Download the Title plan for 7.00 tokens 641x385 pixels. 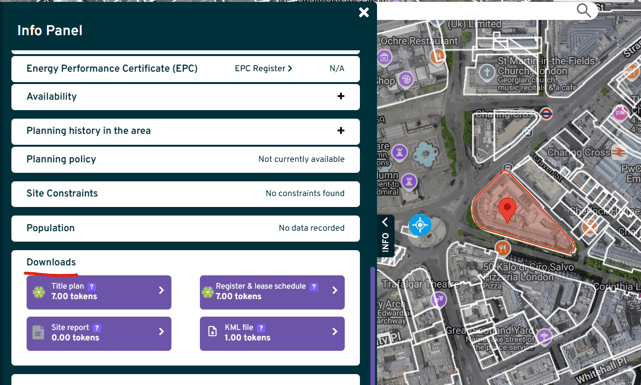click(x=99, y=292)
